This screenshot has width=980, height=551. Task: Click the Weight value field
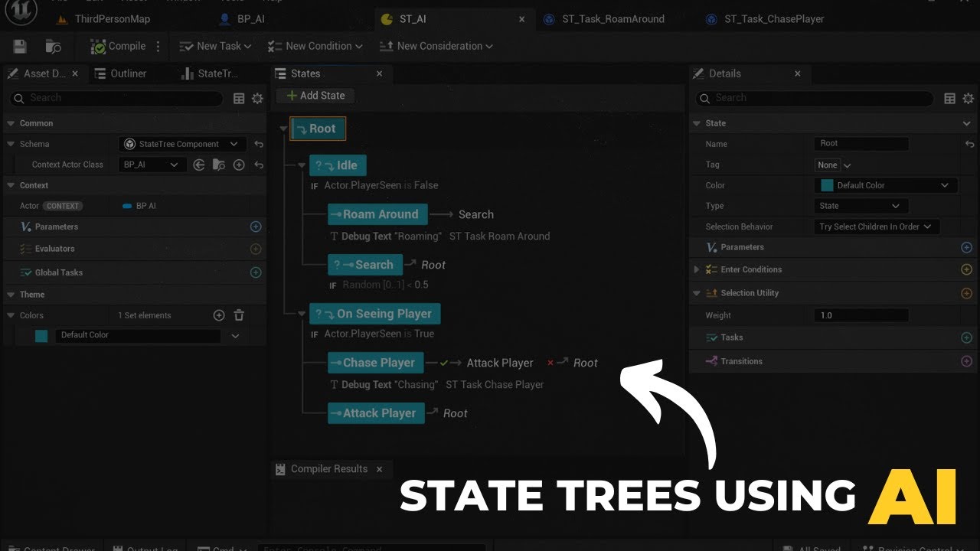(x=861, y=315)
